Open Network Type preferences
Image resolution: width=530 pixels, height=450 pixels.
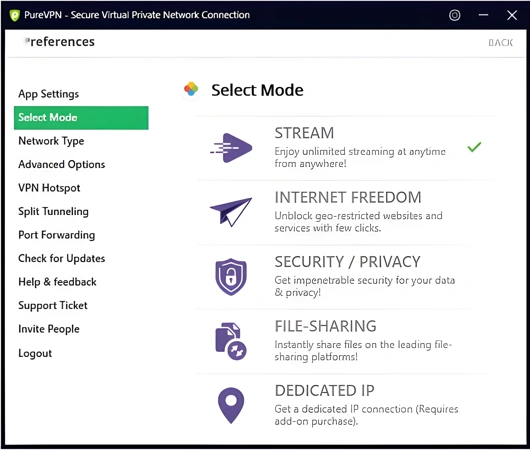(51, 141)
